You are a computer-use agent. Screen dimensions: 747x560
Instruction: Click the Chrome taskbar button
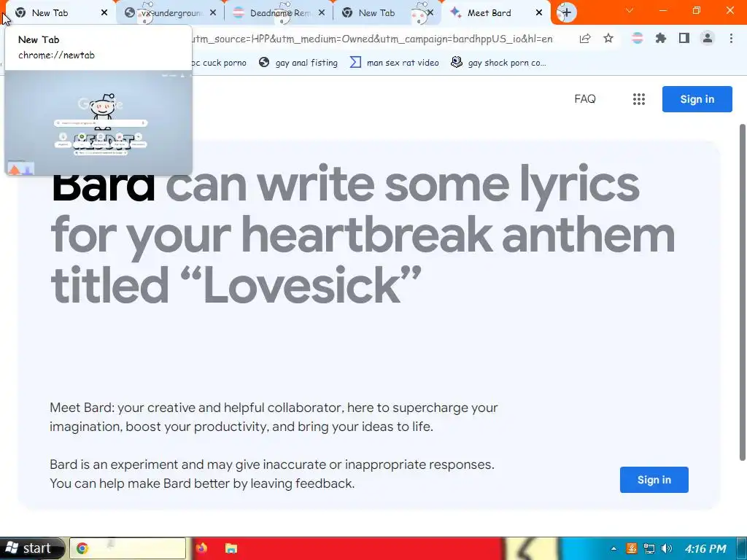click(x=128, y=548)
